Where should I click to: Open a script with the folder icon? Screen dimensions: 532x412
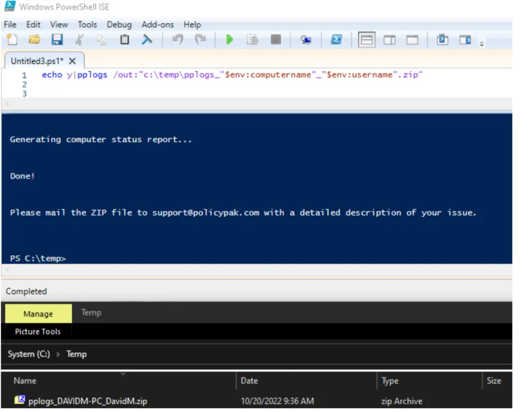tap(34, 40)
